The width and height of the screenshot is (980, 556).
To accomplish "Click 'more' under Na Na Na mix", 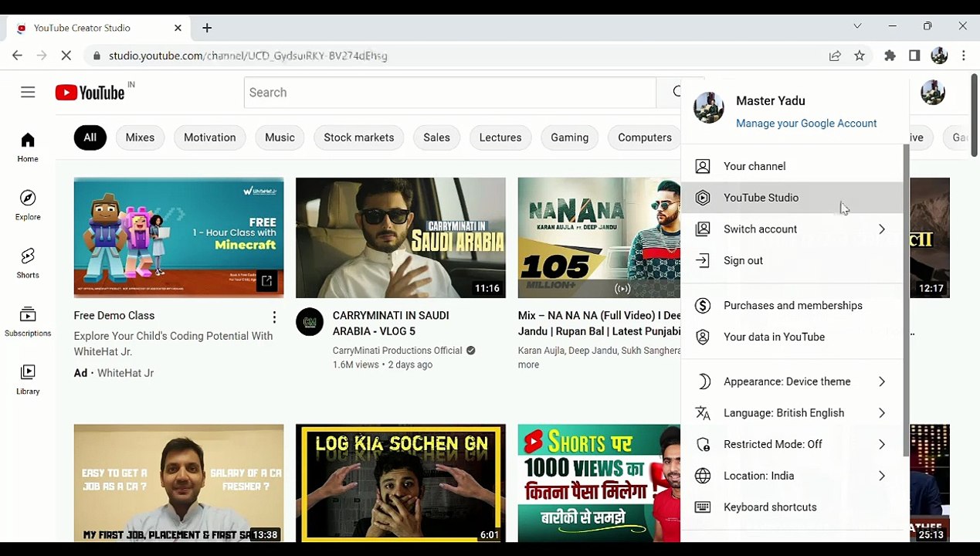I will click(528, 365).
